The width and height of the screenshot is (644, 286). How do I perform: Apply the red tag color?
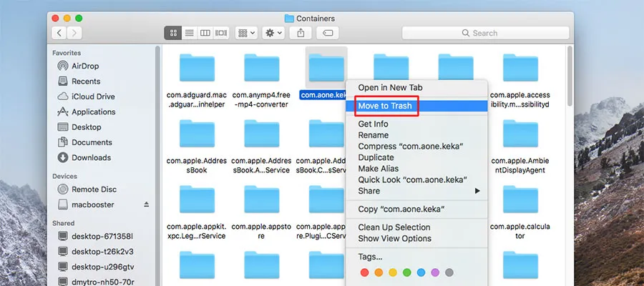pyautogui.click(x=364, y=272)
